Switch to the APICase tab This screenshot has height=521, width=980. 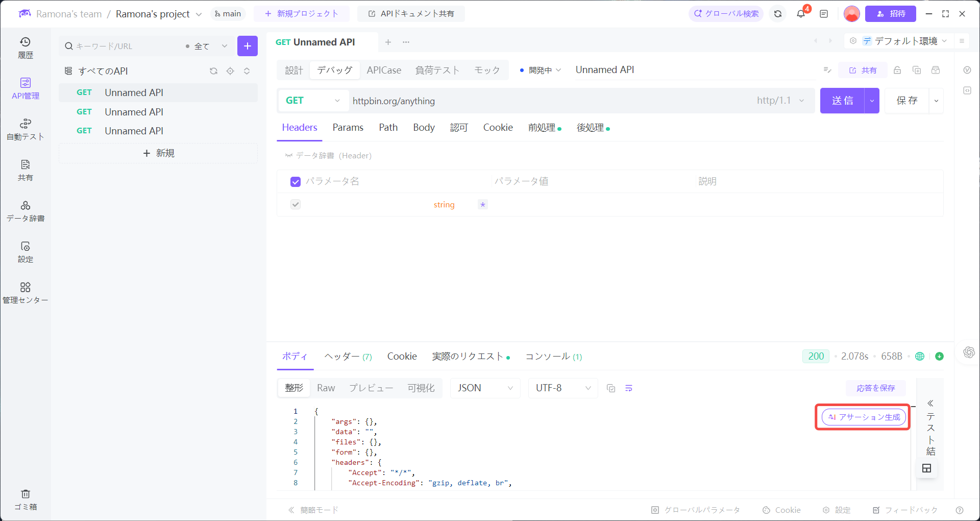[384, 70]
